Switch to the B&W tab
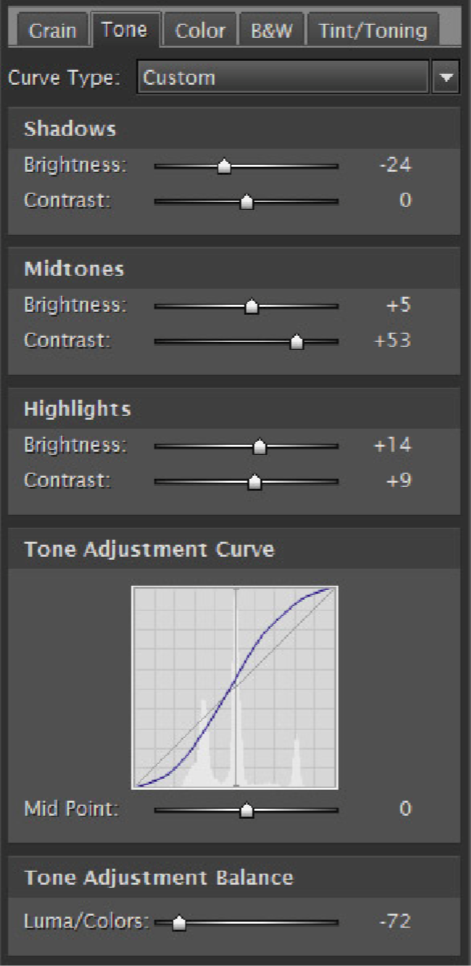The height and width of the screenshot is (966, 471). pyautogui.click(x=272, y=31)
